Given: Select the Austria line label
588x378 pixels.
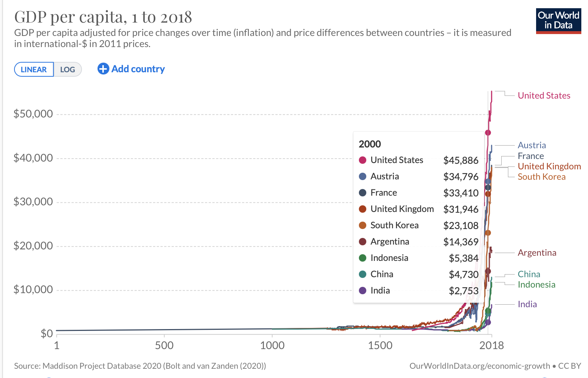Looking at the screenshot, I should point(532,145).
